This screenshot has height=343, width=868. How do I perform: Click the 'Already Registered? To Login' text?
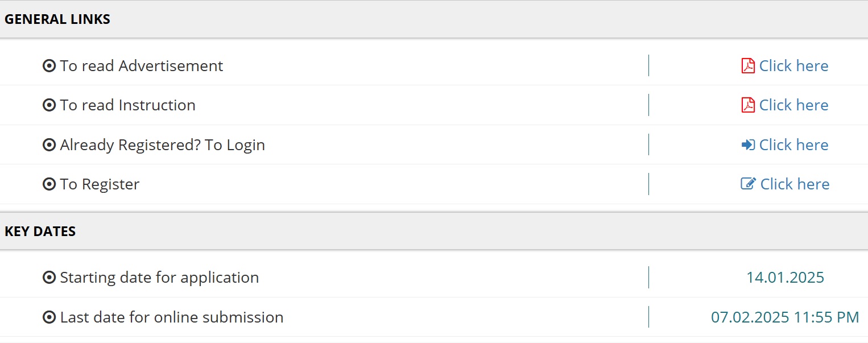coord(163,145)
